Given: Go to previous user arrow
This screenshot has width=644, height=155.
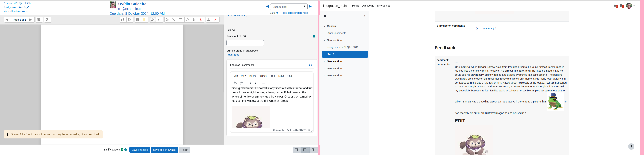Looking at the screenshot, I should pos(267,7).
